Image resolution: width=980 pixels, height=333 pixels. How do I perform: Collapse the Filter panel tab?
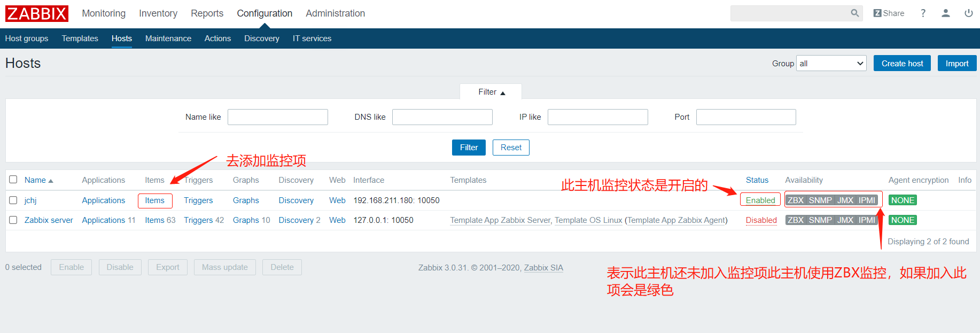(x=491, y=92)
